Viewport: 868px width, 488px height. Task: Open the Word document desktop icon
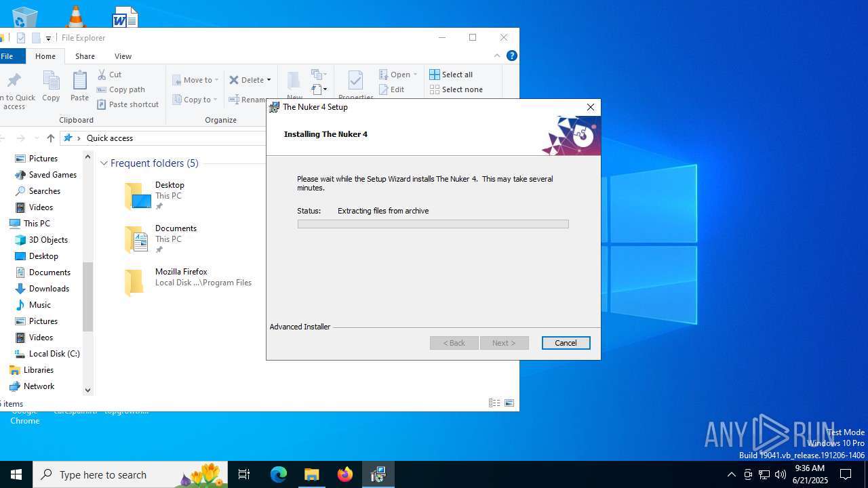pyautogui.click(x=125, y=16)
